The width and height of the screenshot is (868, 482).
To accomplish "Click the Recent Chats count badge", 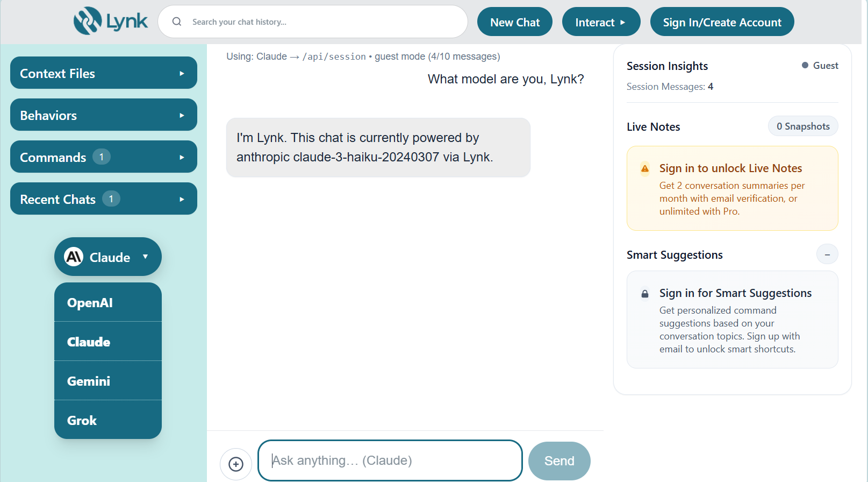I will click(111, 199).
